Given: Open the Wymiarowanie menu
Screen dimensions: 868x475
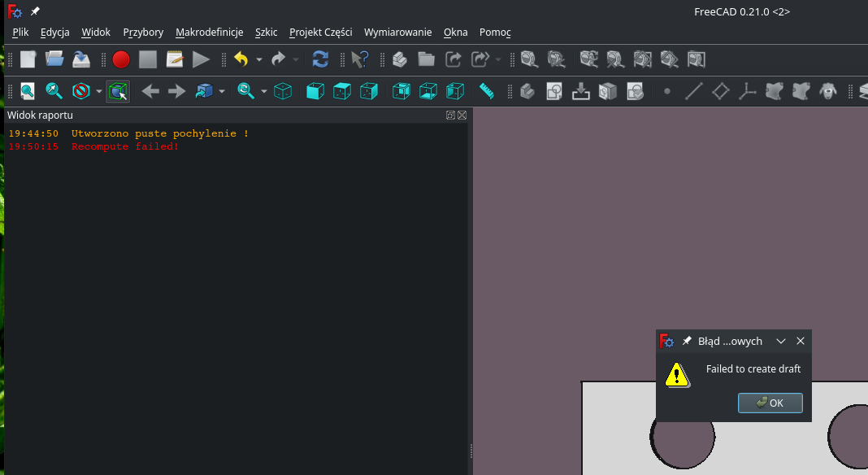Looking at the screenshot, I should point(397,33).
